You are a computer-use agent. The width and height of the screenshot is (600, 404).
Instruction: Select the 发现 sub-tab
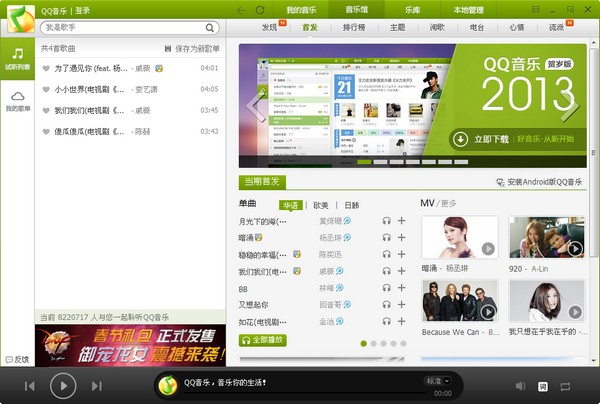[269, 28]
